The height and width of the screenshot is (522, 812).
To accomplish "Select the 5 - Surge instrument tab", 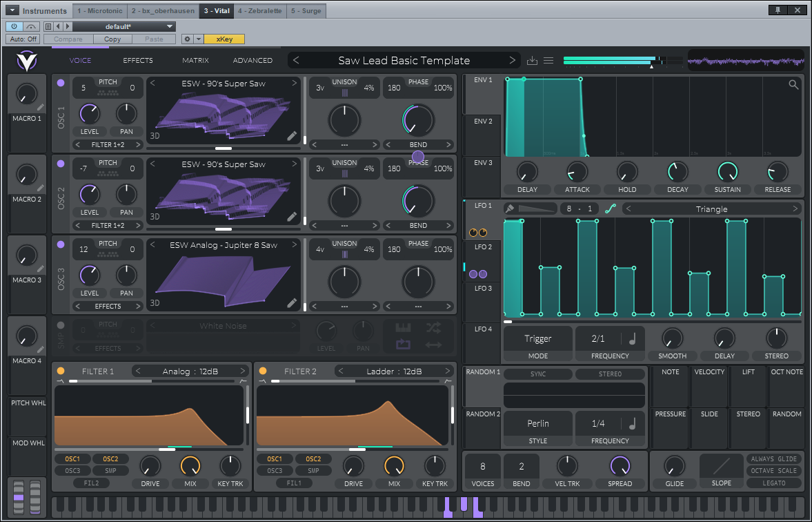I will click(306, 11).
